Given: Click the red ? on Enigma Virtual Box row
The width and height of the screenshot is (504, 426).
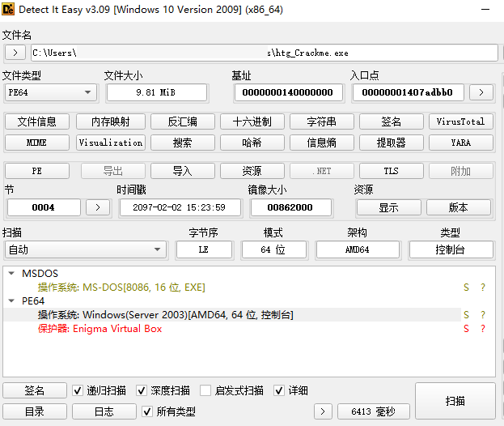Looking at the screenshot, I should point(483,329).
